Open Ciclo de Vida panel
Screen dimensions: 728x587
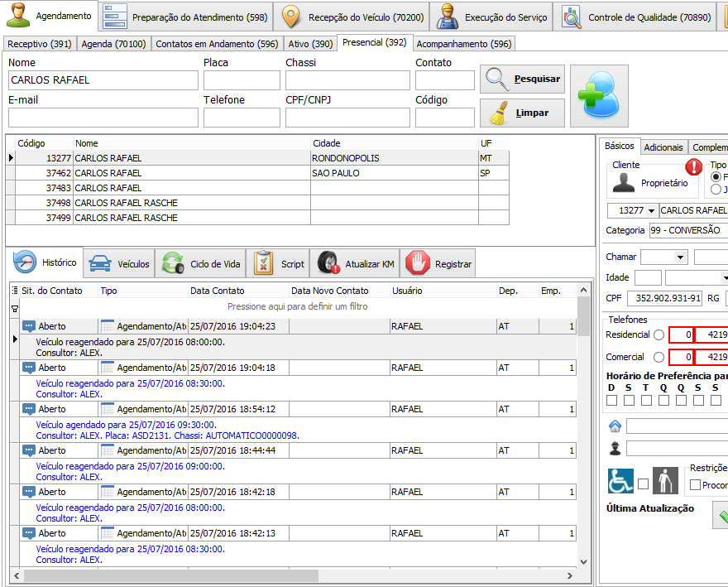point(202,264)
